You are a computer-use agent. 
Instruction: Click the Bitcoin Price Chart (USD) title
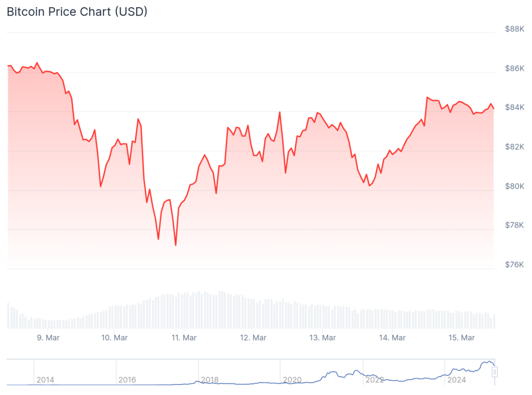point(77,11)
